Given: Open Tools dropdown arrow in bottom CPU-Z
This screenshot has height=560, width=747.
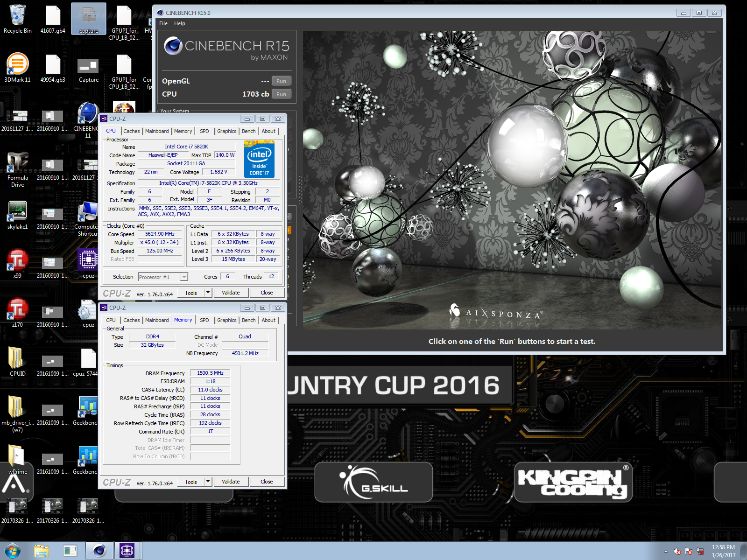Looking at the screenshot, I should (x=208, y=482).
